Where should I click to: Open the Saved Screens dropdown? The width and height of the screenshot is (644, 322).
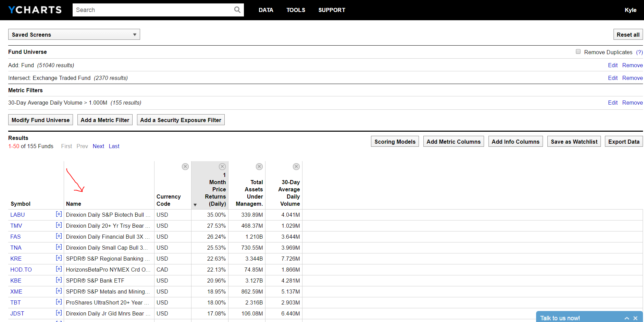click(74, 34)
